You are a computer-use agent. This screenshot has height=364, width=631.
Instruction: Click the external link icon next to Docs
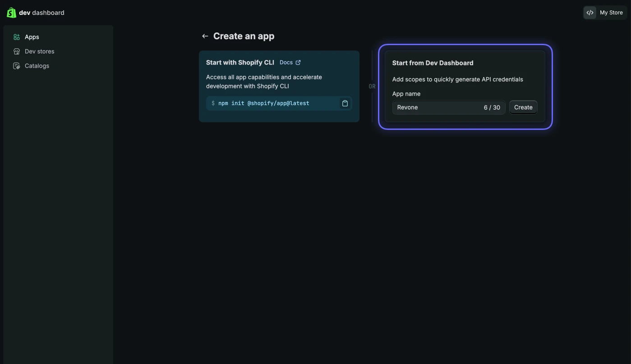(298, 62)
